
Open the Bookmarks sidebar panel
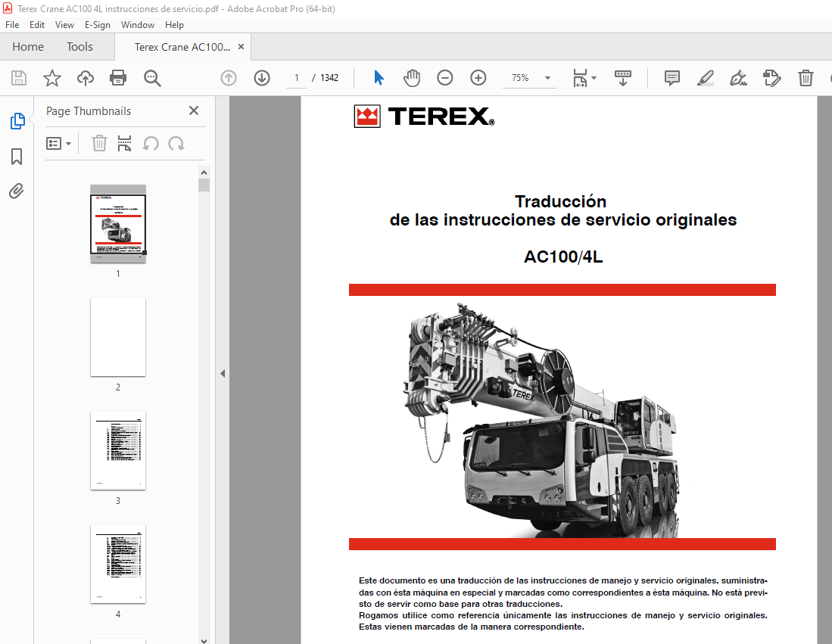17,157
